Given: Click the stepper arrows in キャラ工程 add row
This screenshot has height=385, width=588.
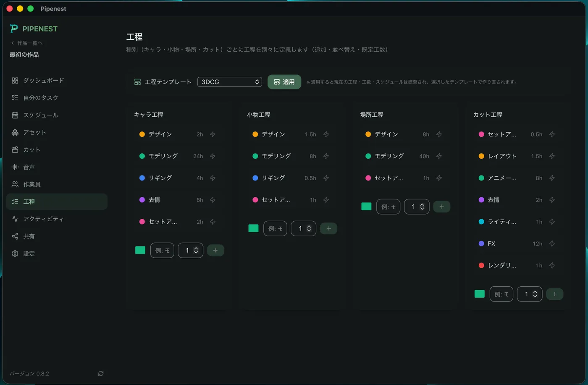Looking at the screenshot, I should click(x=196, y=250).
